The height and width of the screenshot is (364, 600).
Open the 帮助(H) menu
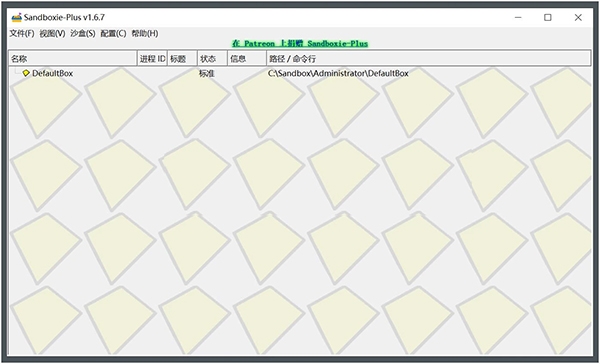pyautogui.click(x=145, y=34)
